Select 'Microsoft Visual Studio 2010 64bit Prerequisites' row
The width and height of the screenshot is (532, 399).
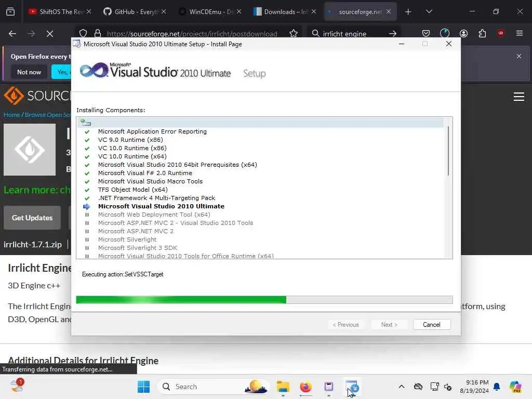(178, 165)
